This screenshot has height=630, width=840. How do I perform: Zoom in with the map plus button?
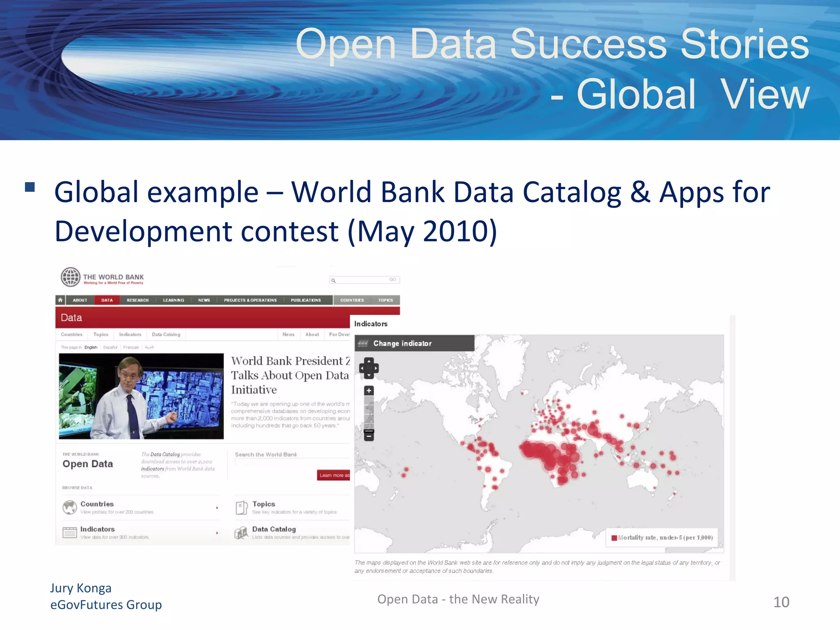(x=369, y=391)
